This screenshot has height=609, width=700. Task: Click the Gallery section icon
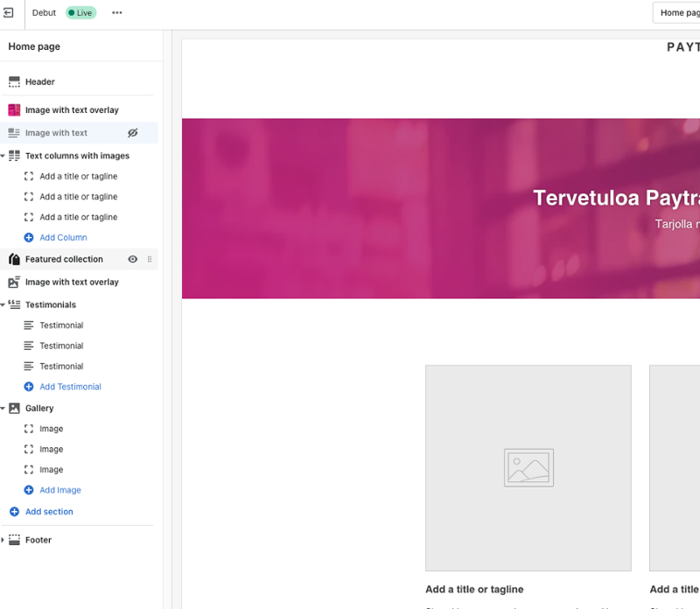click(x=14, y=408)
